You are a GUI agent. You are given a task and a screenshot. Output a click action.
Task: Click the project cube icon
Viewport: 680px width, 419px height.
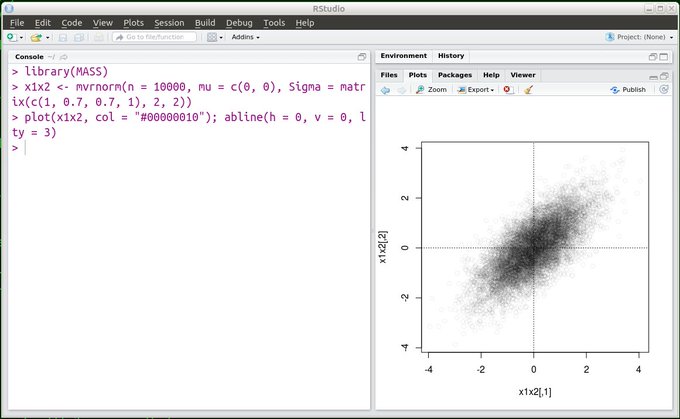coord(610,37)
